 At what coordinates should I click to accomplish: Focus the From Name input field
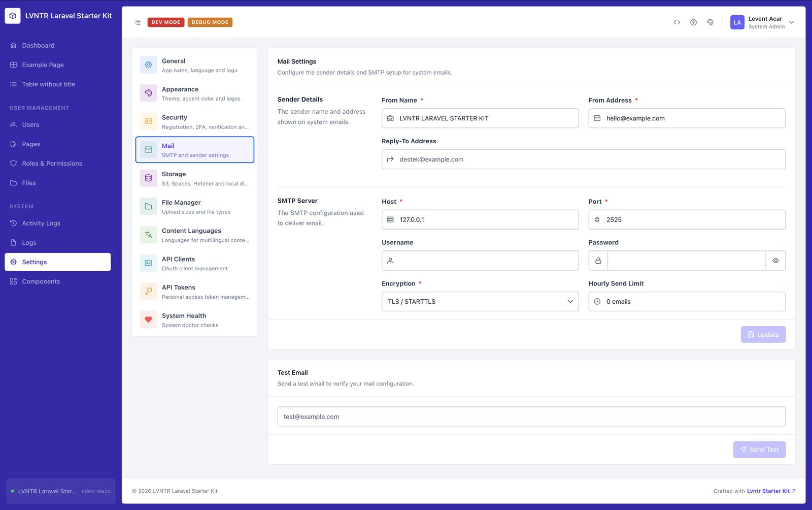(480, 118)
